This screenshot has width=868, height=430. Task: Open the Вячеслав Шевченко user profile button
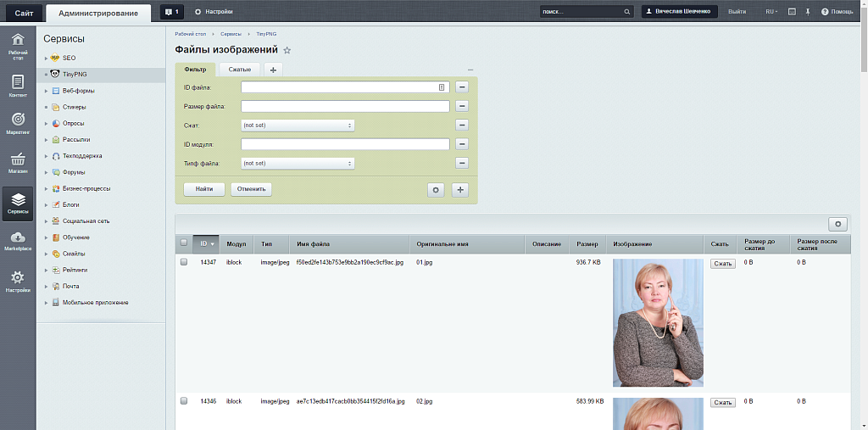(x=679, y=12)
